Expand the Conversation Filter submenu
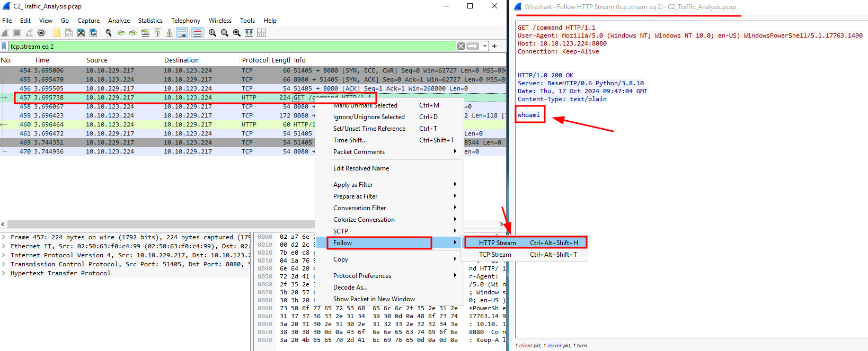The width and height of the screenshot is (868, 351). [x=389, y=208]
